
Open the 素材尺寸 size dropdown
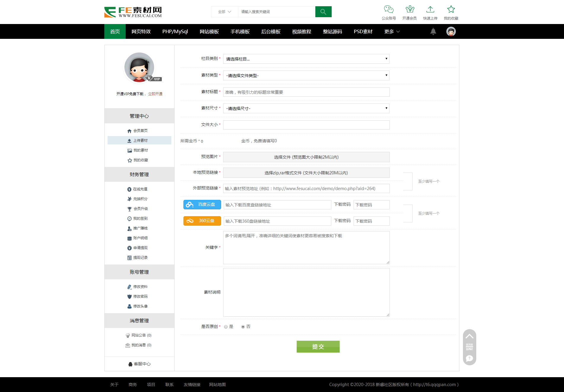pyautogui.click(x=306, y=109)
